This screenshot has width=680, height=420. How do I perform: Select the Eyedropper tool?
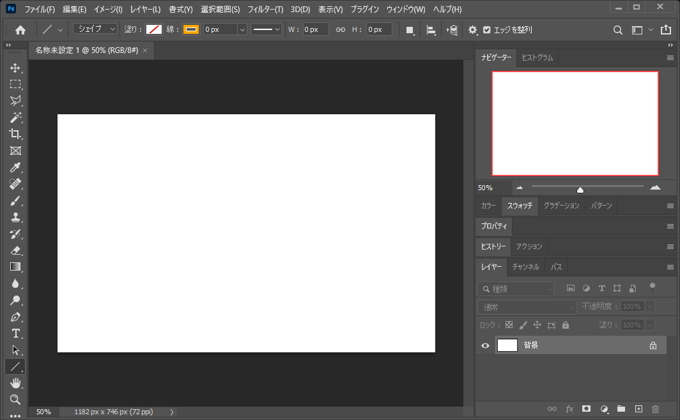[x=15, y=167]
